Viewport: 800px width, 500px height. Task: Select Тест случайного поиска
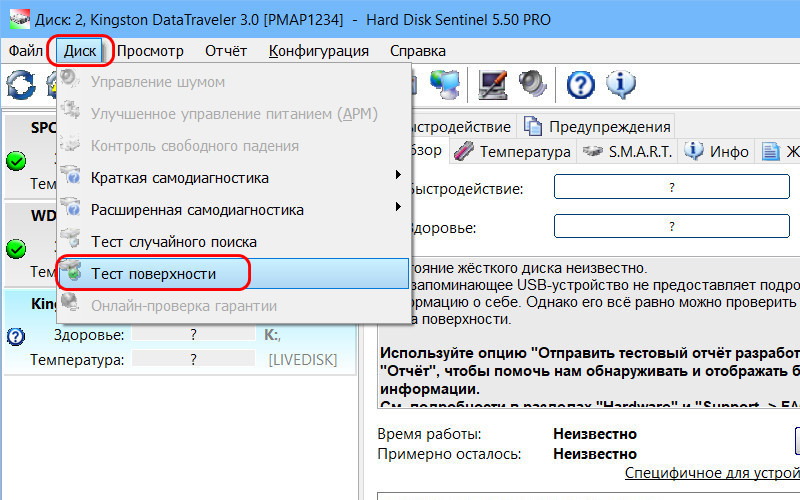(233, 242)
